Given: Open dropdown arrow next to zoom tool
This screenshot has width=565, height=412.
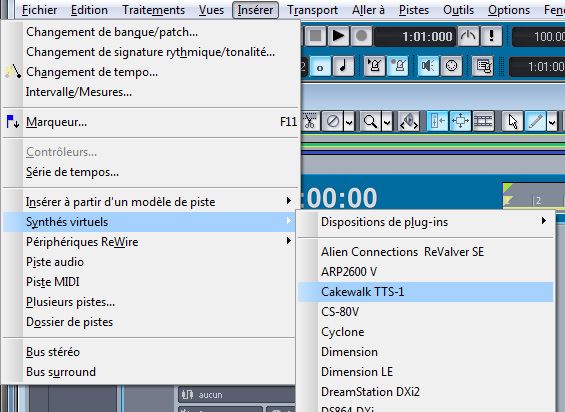Looking at the screenshot, I should 387,121.
